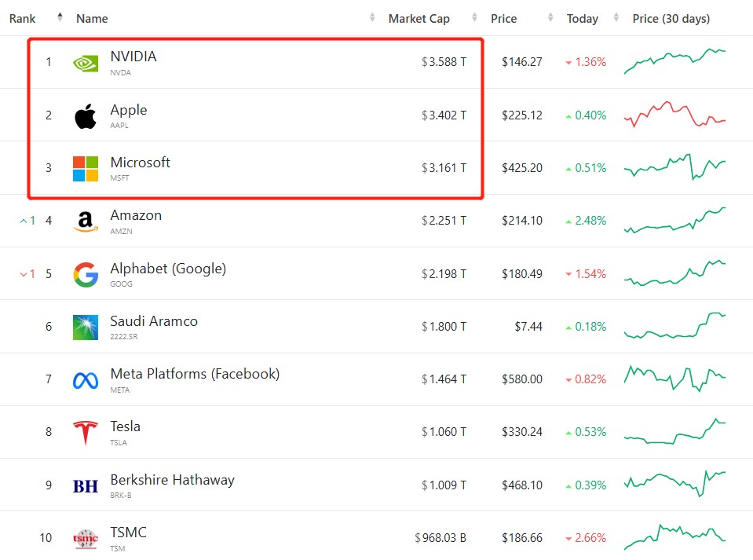Sort table by Market Cap column
The width and height of the screenshot is (753, 560).
(419, 18)
